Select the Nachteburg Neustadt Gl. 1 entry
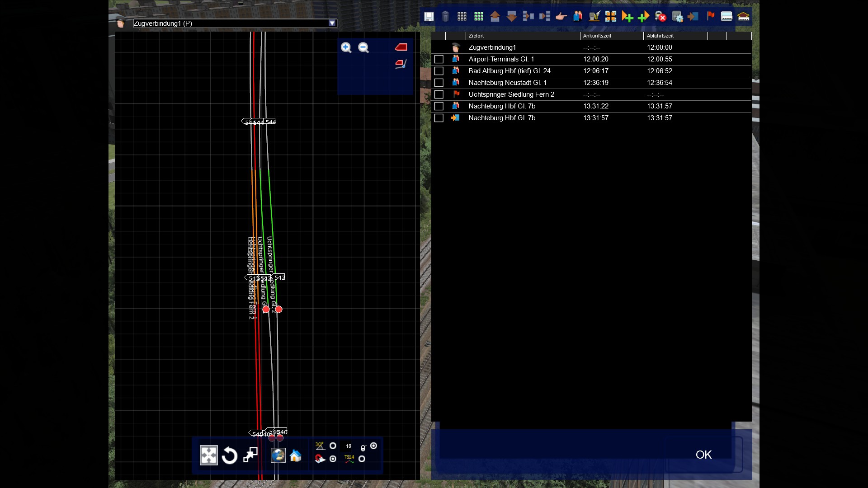The height and width of the screenshot is (488, 868). coord(507,83)
